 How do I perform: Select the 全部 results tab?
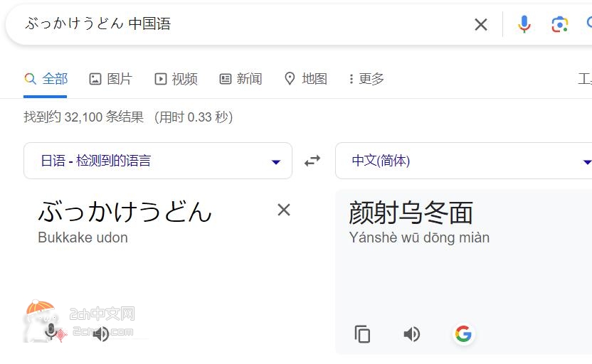pyautogui.click(x=46, y=79)
